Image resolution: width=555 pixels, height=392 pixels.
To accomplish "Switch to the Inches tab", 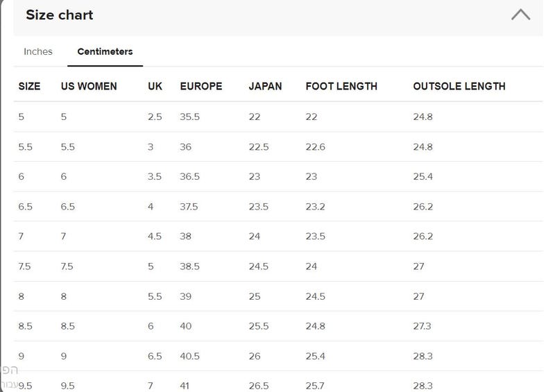I will coord(38,52).
